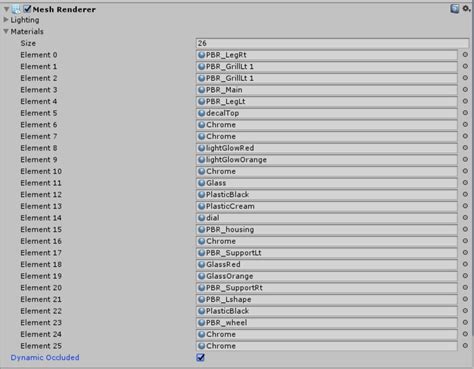Open object picker for Element 2
Screen dimensions: 474x369
(465, 78)
